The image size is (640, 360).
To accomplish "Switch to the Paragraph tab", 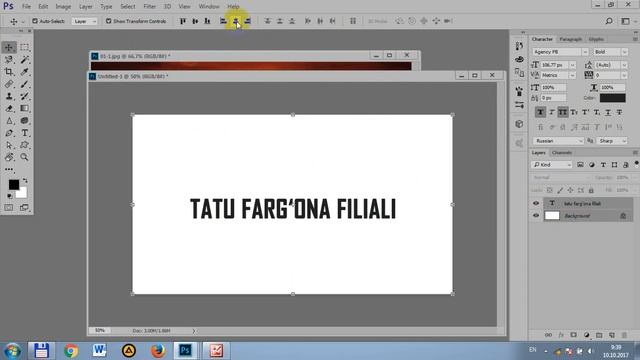I will [x=570, y=39].
